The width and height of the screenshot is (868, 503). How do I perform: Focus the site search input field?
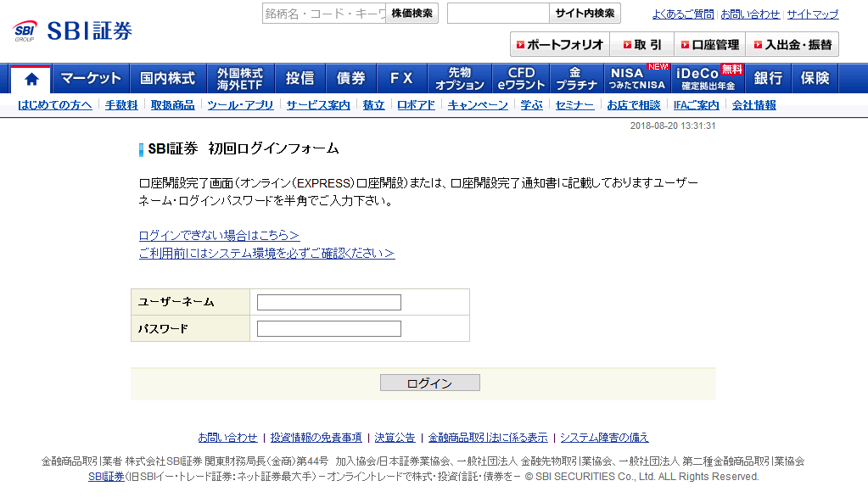498,14
